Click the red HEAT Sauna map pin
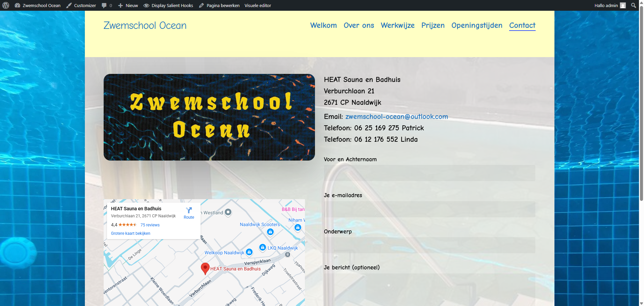 (x=205, y=269)
